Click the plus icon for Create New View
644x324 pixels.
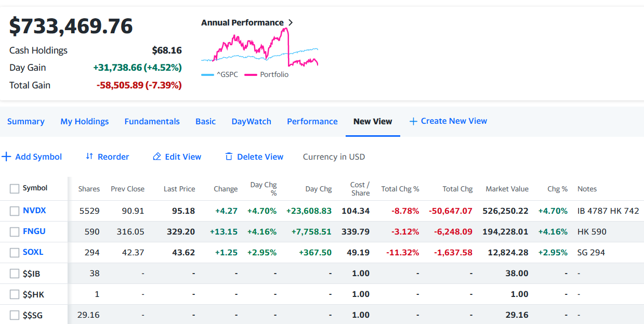[413, 121]
